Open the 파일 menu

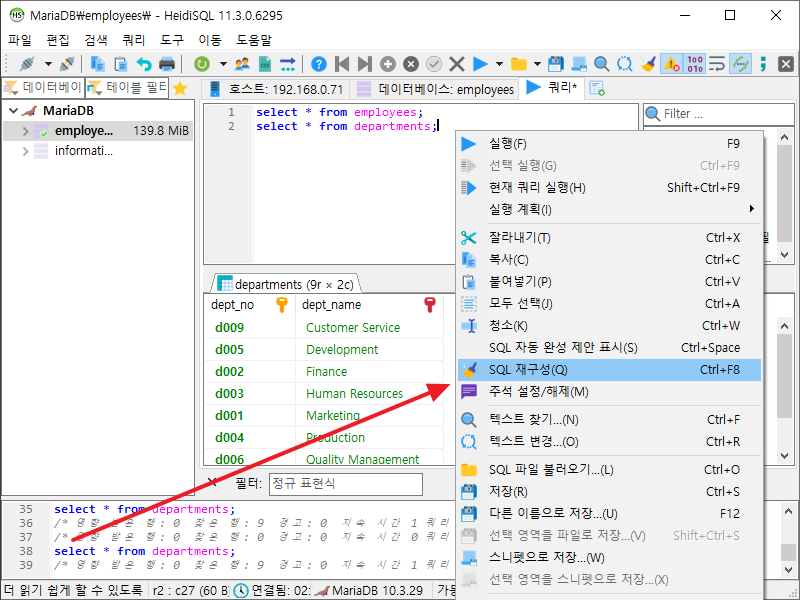[x=19, y=40]
